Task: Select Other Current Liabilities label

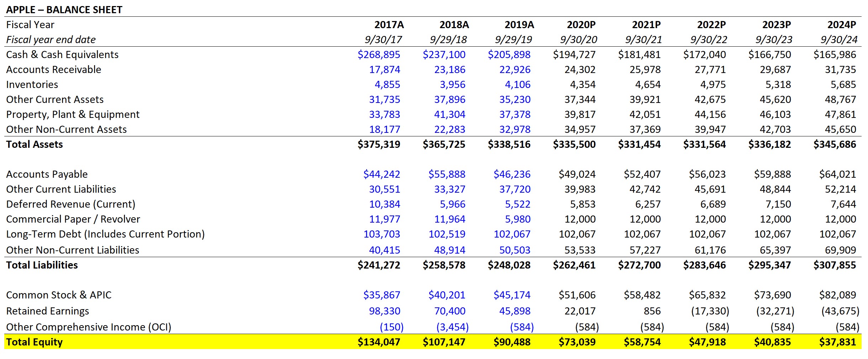Action: pyautogui.click(x=61, y=189)
